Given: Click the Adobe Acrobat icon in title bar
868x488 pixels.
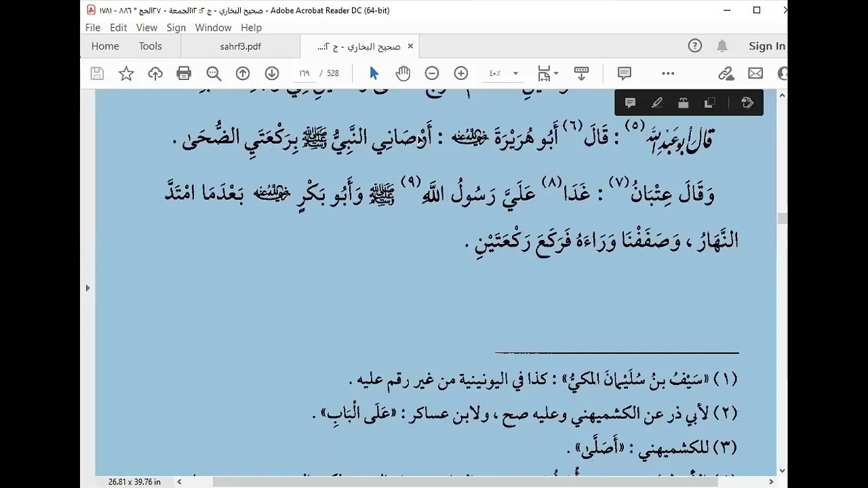Looking at the screenshot, I should coord(91,10).
